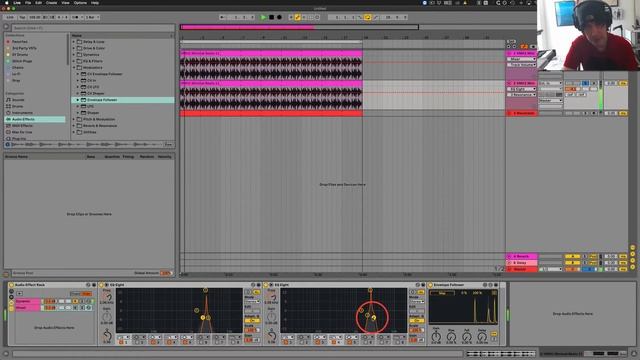
Task: Expand the Delay & Loop folder
Action: pos(74,42)
